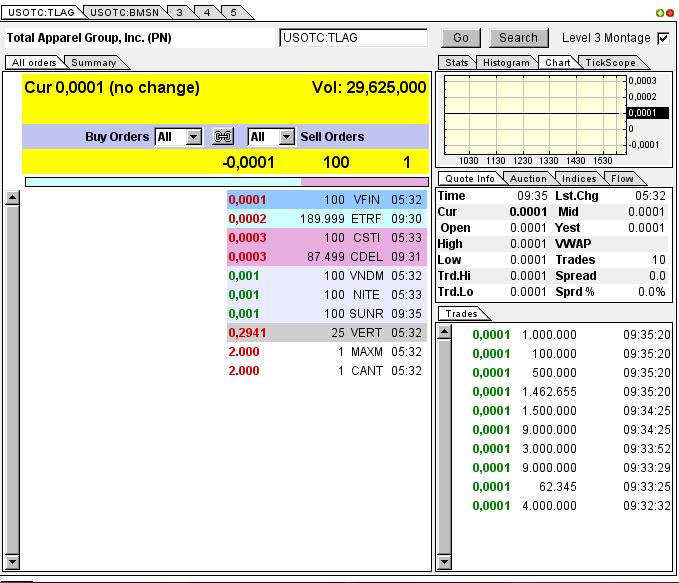Switch to the Histogram tab
Viewport: 679px width, 583px height.
tap(506, 62)
